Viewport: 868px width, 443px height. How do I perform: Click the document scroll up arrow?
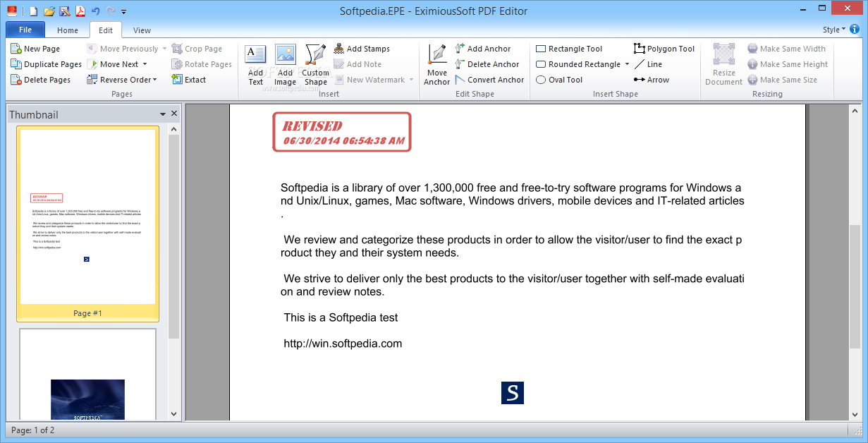[x=855, y=111]
